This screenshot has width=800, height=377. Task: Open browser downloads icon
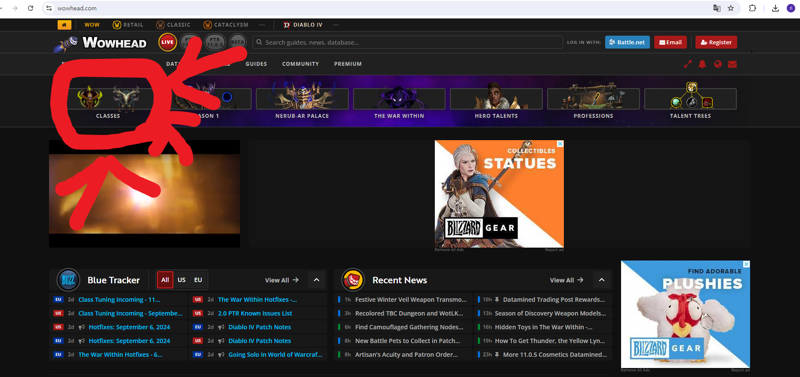click(x=776, y=8)
